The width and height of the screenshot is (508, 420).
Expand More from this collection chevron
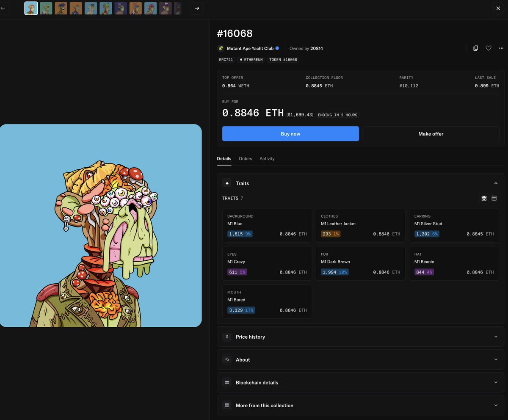496,405
